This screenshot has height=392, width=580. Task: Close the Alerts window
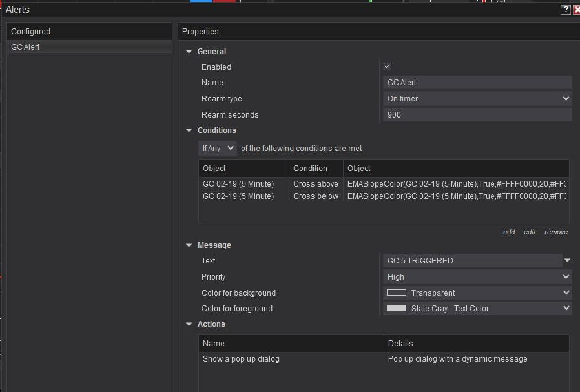(576, 10)
